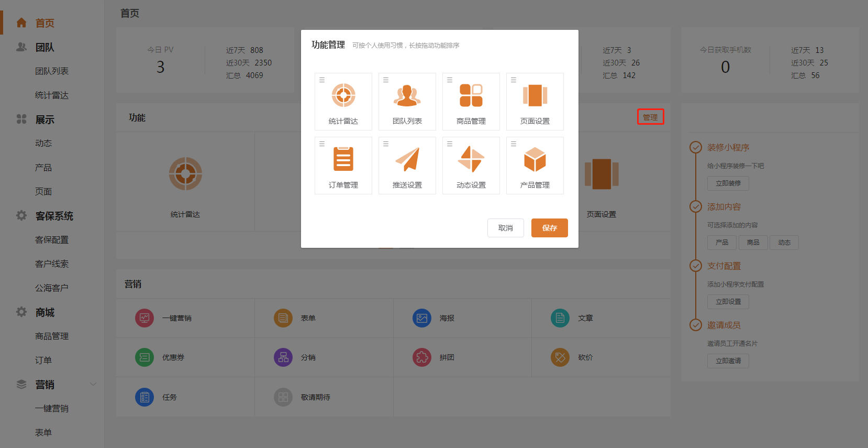Expand the 营销 sidebar chevron

click(x=93, y=384)
